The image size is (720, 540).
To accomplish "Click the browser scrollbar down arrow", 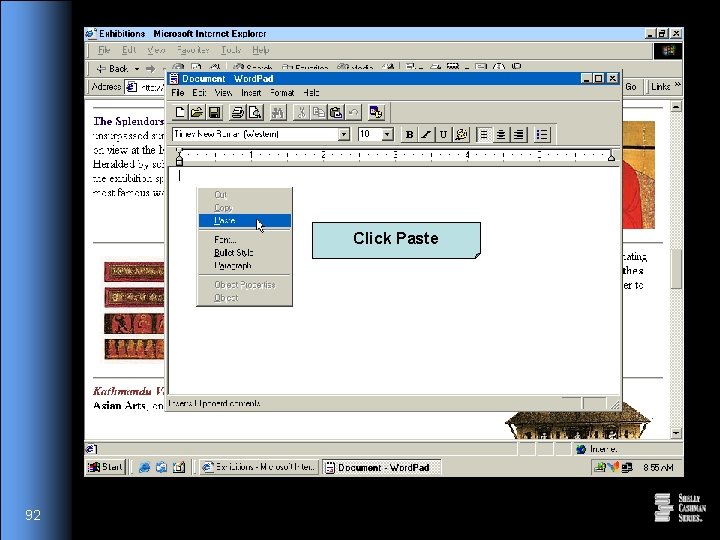I will tap(676, 433).
